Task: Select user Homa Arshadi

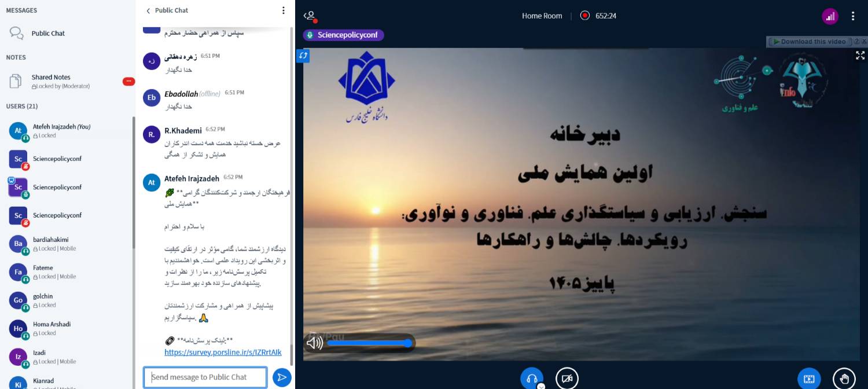Action: tap(69, 328)
